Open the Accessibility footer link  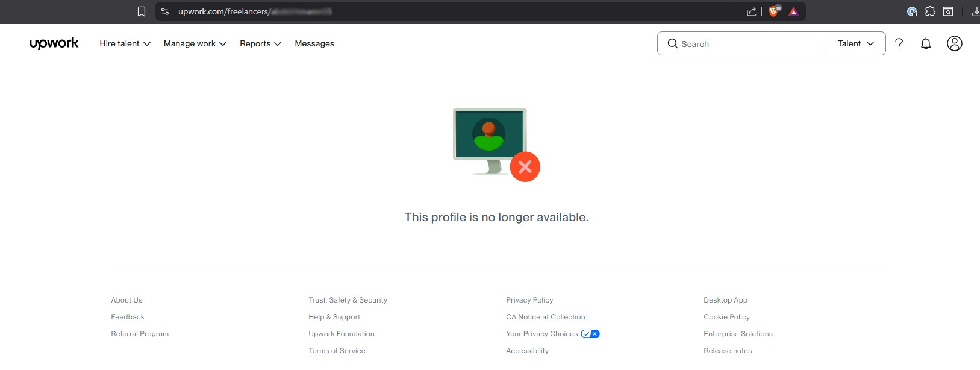click(x=528, y=351)
